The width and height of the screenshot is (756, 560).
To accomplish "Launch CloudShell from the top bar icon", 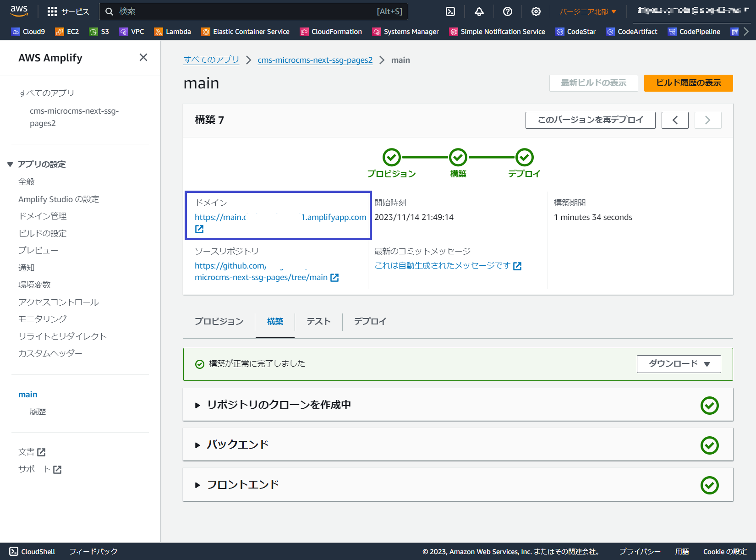I will click(450, 11).
